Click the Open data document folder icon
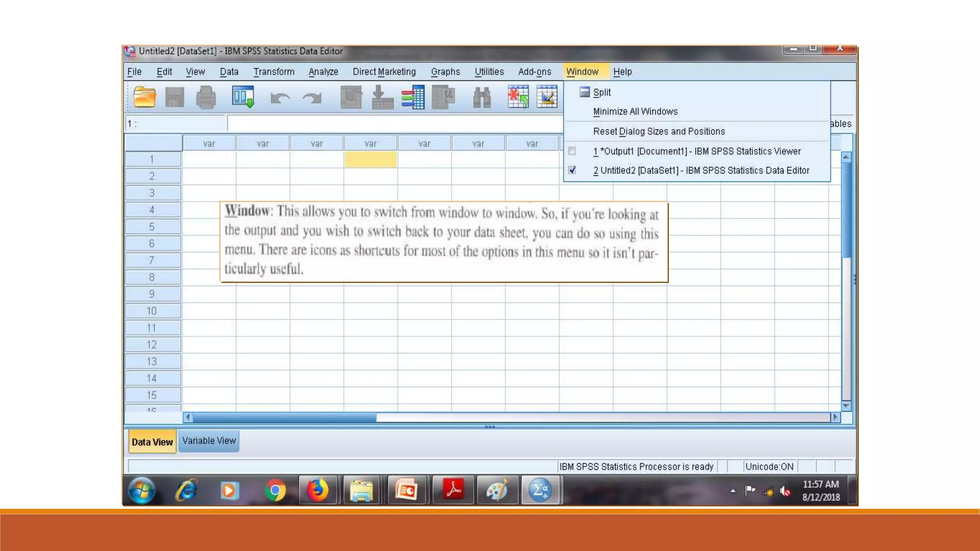Image resolution: width=980 pixels, height=551 pixels. tap(145, 97)
